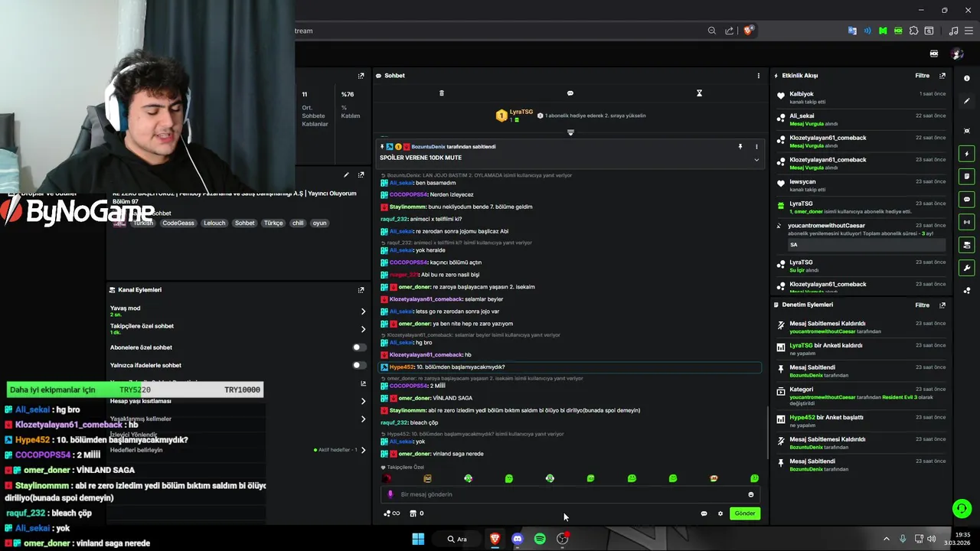Collapse the gift leaderboard bar
The width and height of the screenshot is (980, 551).
coord(570,132)
